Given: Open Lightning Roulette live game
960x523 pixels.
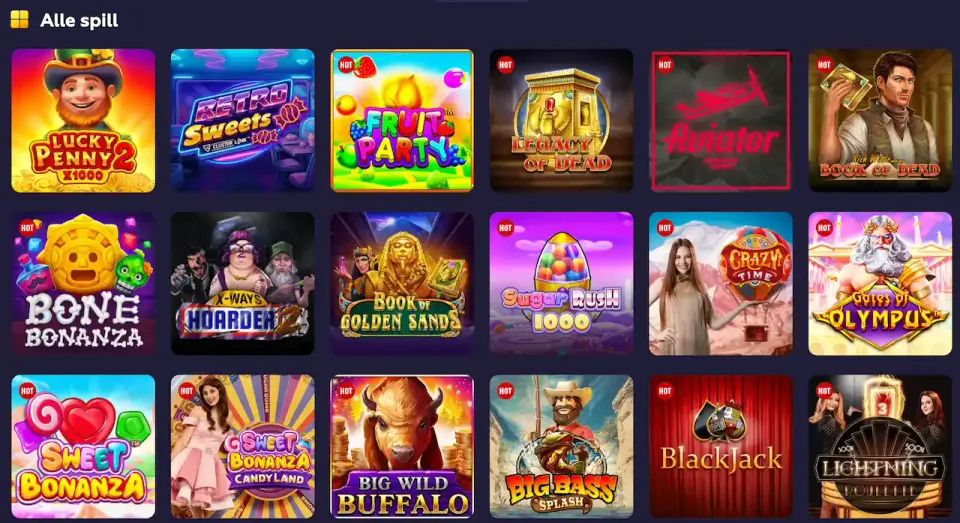Looking at the screenshot, I should pos(880,446).
